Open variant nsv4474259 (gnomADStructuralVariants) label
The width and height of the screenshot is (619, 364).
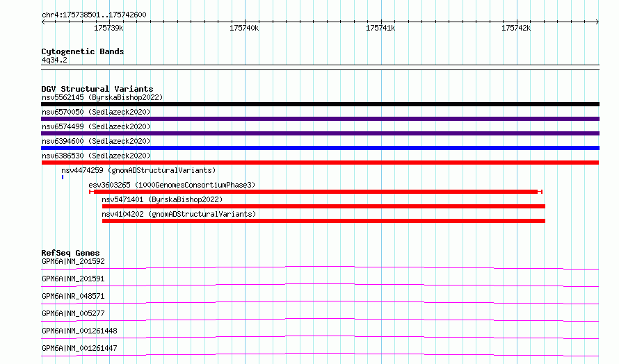[138, 170]
